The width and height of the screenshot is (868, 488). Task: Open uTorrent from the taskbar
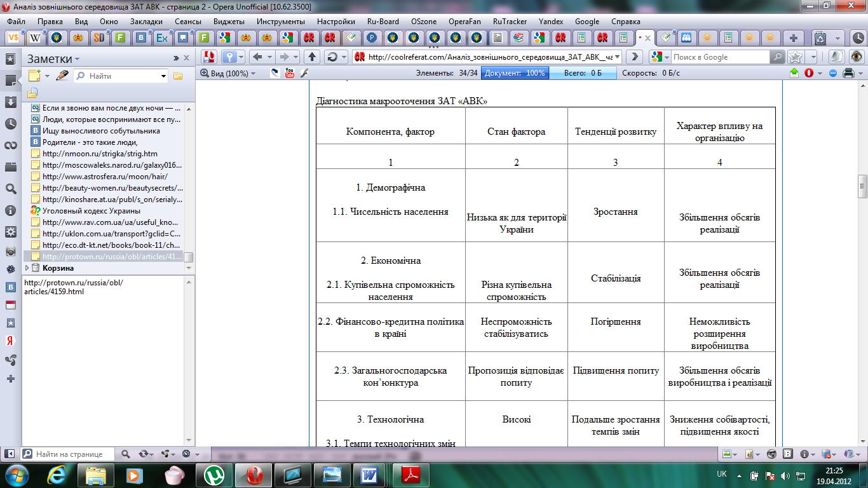214,474
